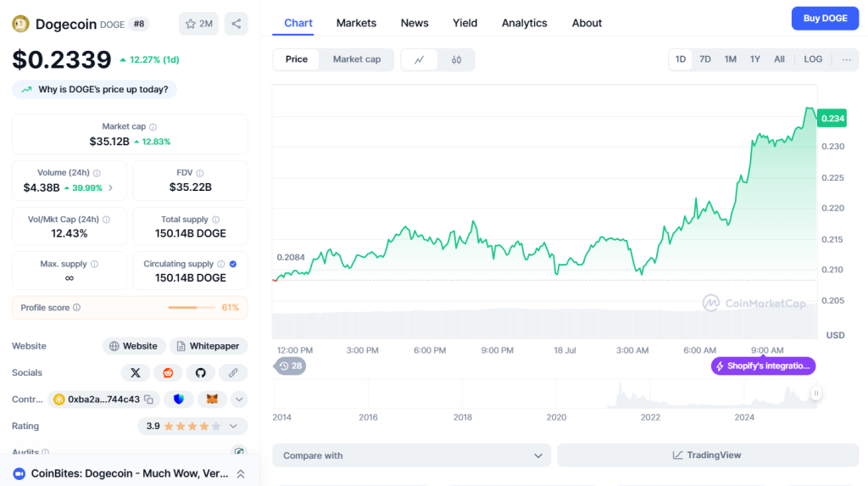
Task: Click Circulating supply info icon
Action: coord(221,264)
